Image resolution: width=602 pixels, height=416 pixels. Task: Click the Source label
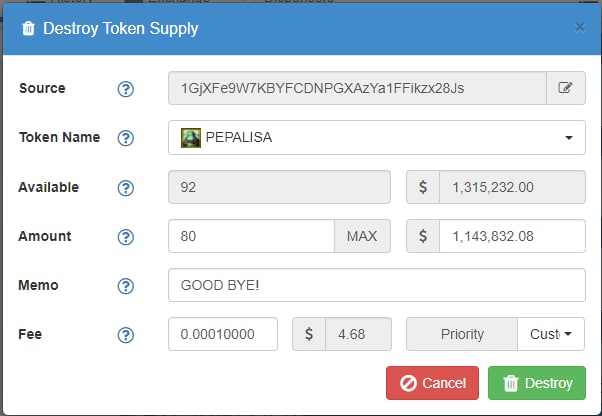(42, 88)
